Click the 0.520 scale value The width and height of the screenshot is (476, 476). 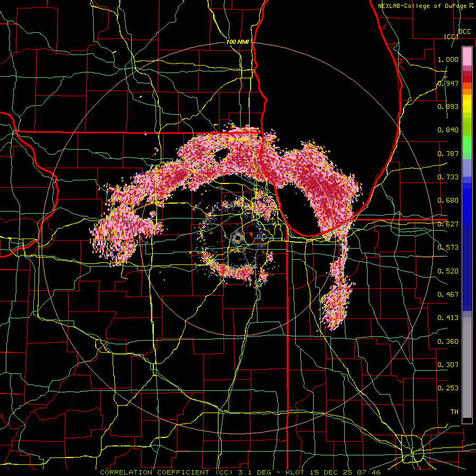(x=448, y=271)
